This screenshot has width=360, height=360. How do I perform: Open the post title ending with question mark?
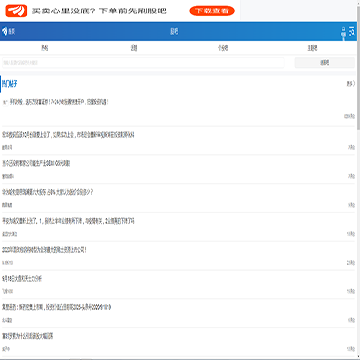(x=48, y=192)
